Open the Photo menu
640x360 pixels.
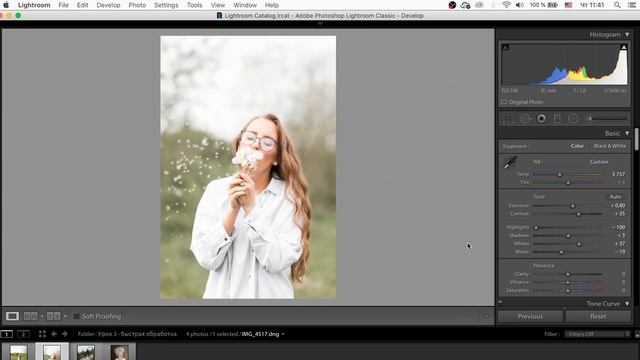pos(137,5)
